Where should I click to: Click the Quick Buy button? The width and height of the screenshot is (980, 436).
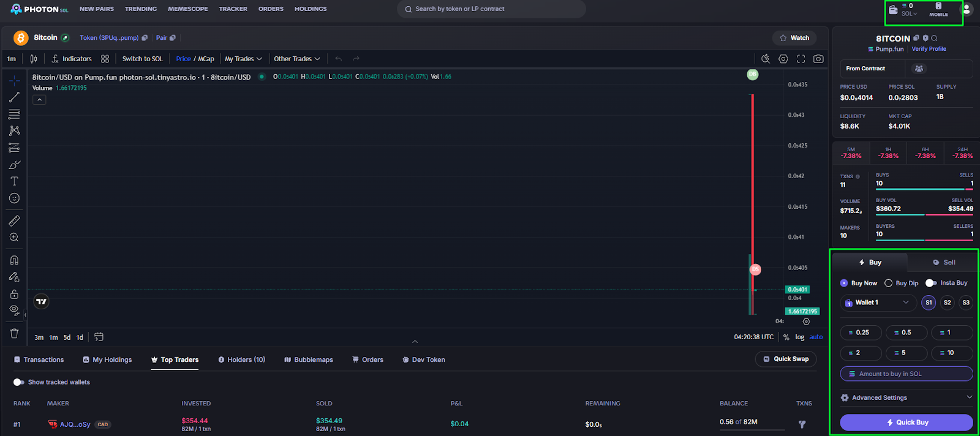pos(907,423)
